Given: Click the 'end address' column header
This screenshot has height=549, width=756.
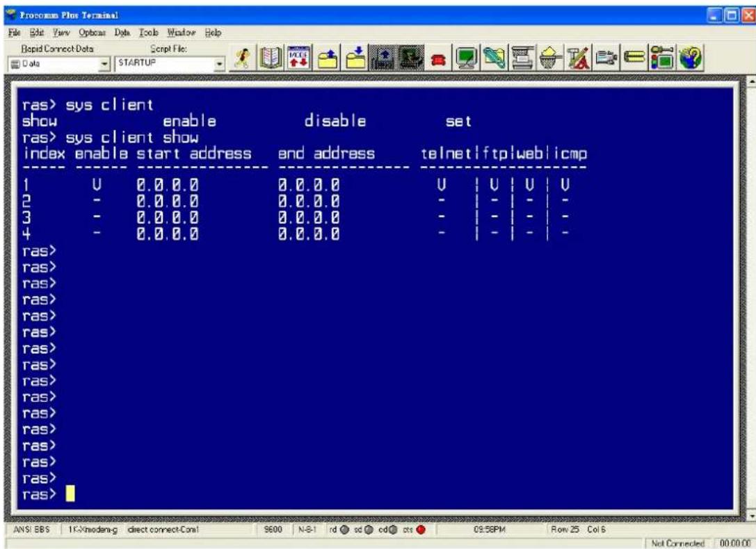Looking at the screenshot, I should [326, 154].
